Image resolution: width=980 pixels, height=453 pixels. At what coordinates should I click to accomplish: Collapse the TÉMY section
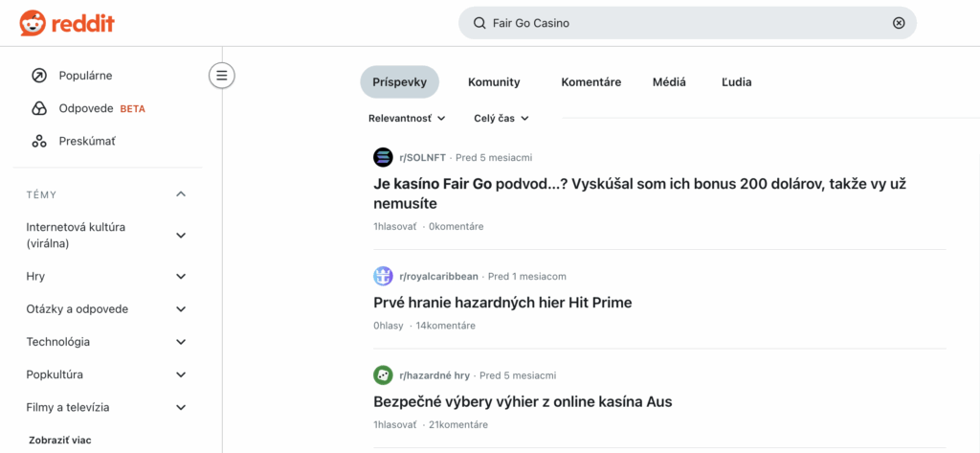click(181, 194)
